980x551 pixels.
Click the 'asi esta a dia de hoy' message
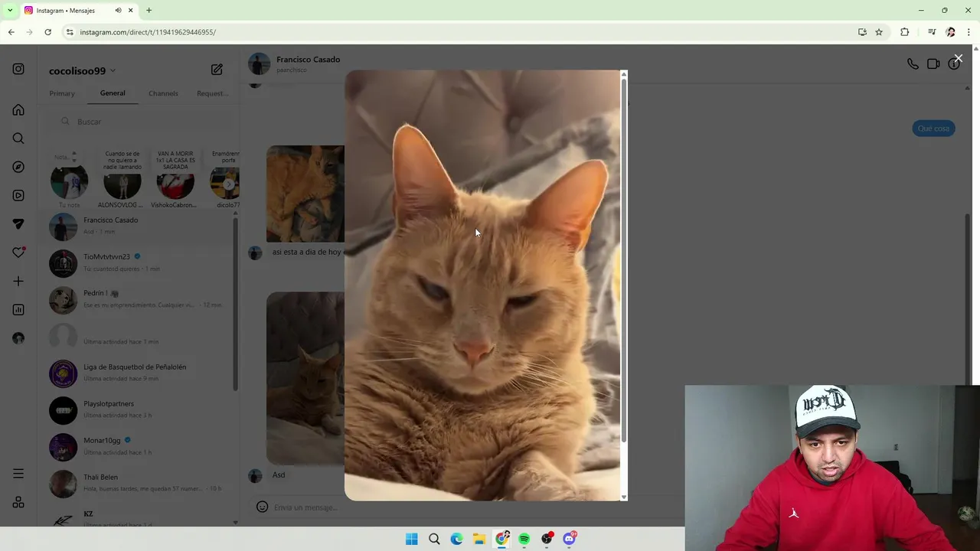click(307, 252)
